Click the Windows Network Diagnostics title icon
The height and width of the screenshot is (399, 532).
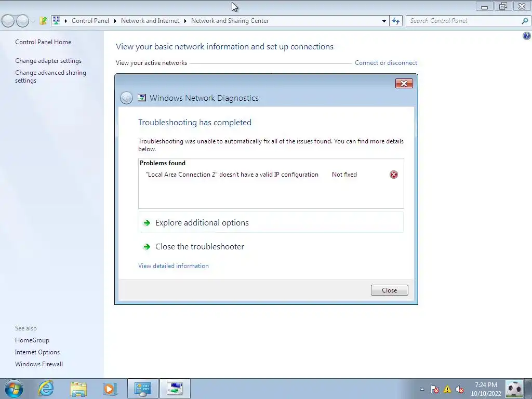coord(142,98)
